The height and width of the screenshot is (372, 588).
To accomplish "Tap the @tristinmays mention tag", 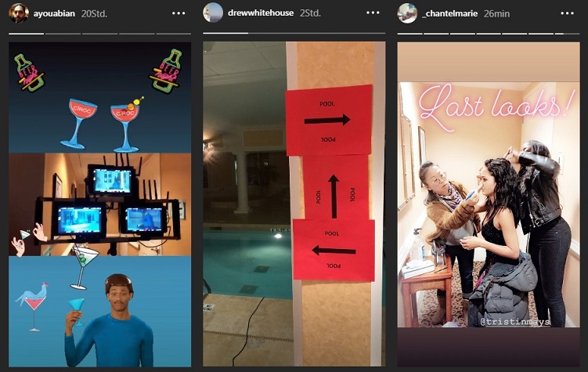I will click(515, 322).
